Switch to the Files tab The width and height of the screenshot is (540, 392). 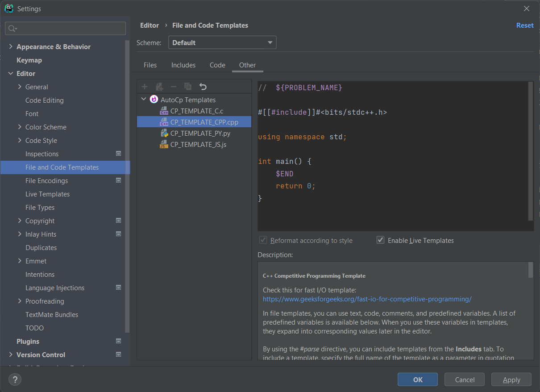[x=150, y=65]
